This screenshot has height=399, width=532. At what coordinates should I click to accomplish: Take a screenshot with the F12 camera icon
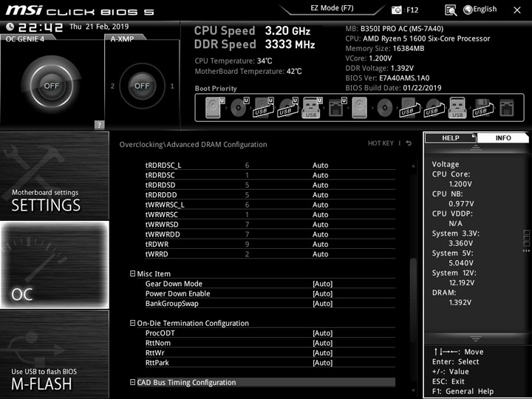pyautogui.click(x=396, y=10)
